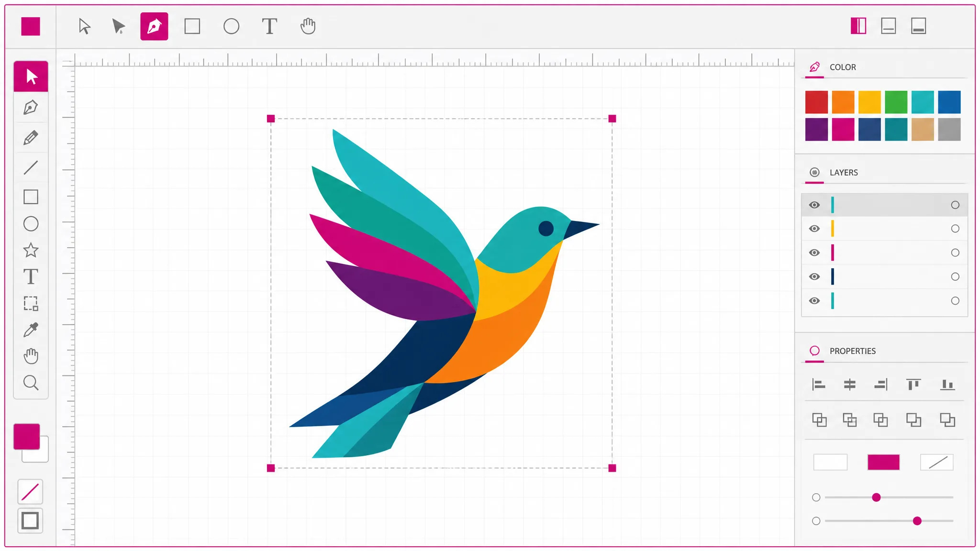Choose the Star shape tool
980x551 pixels.
coord(31,250)
